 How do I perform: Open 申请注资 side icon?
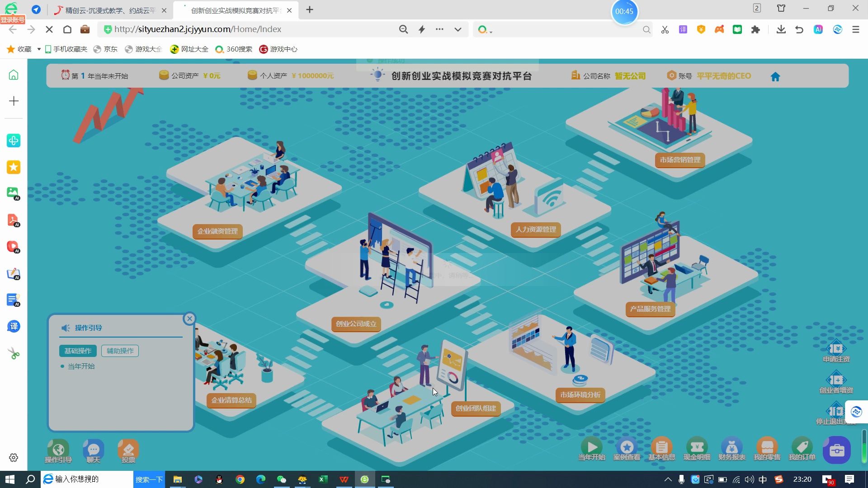[836, 349]
